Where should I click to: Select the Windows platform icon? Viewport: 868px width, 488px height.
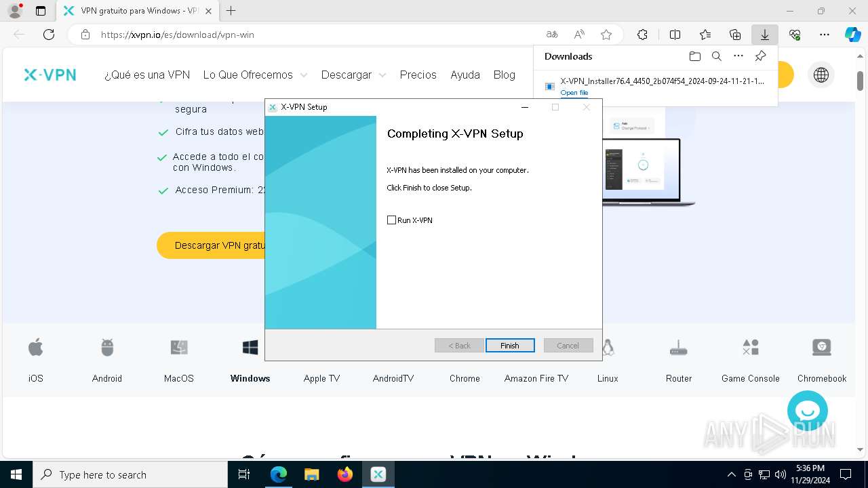click(x=250, y=348)
